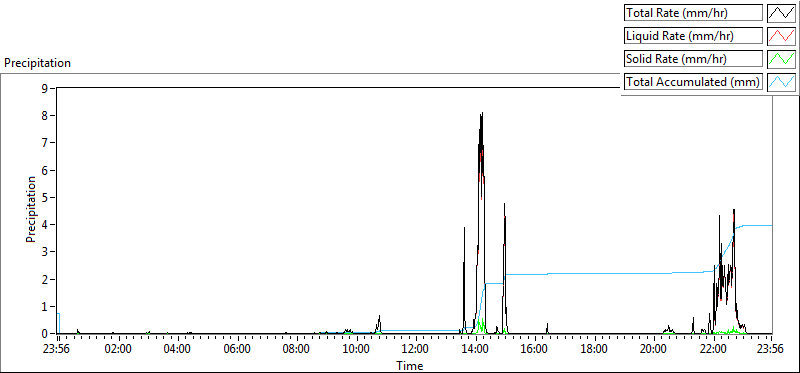Viewport: 800px width, 373px height.
Task: Click the 02:00 time axis tick label
Action: (x=119, y=350)
